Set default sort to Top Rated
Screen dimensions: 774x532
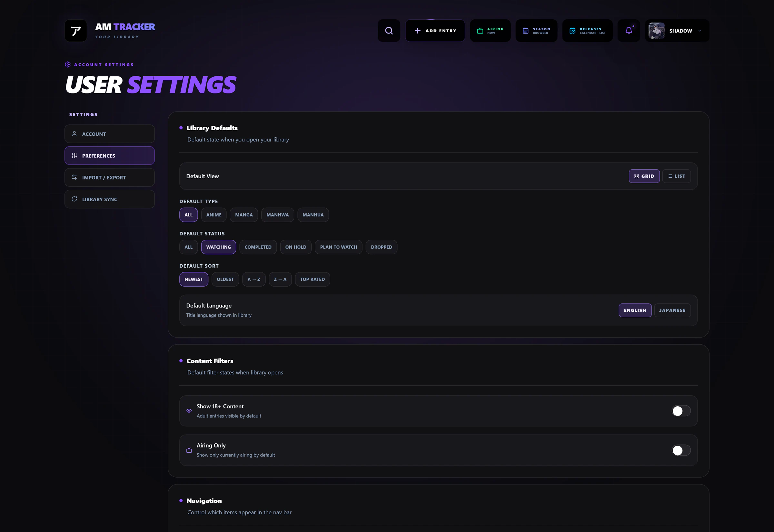pos(312,279)
